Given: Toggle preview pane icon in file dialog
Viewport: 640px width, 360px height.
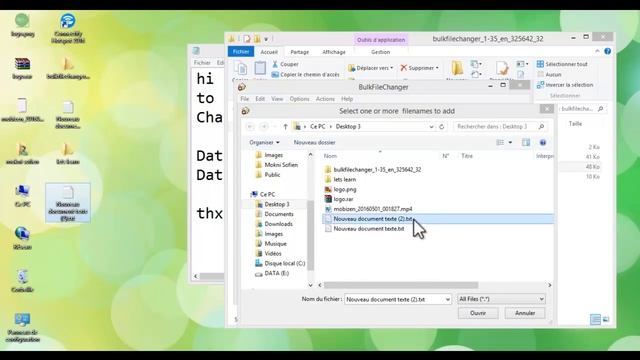Looking at the screenshot, I should pos(526,142).
